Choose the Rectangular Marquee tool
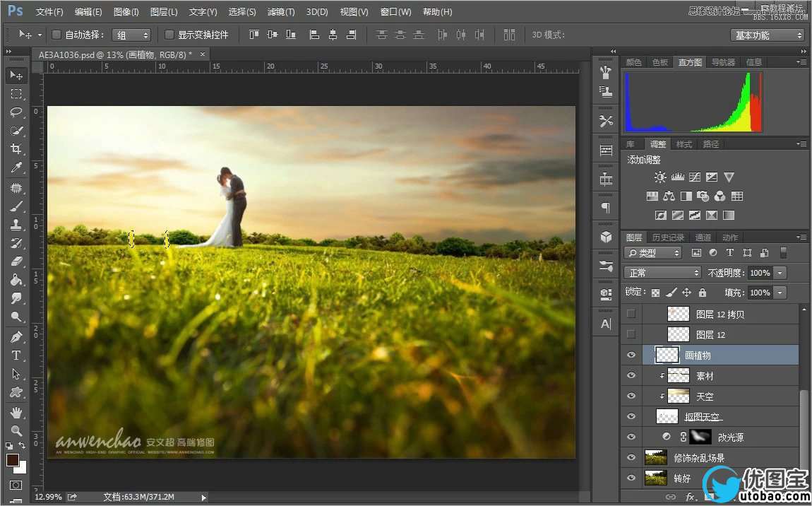 coord(16,94)
